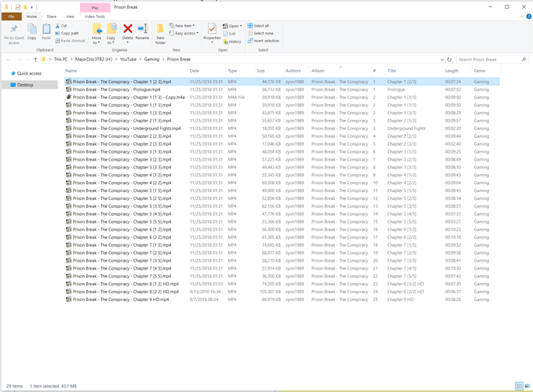Click the search magnifier icon
Image resolution: width=533 pixels, height=392 pixels.
524,60
